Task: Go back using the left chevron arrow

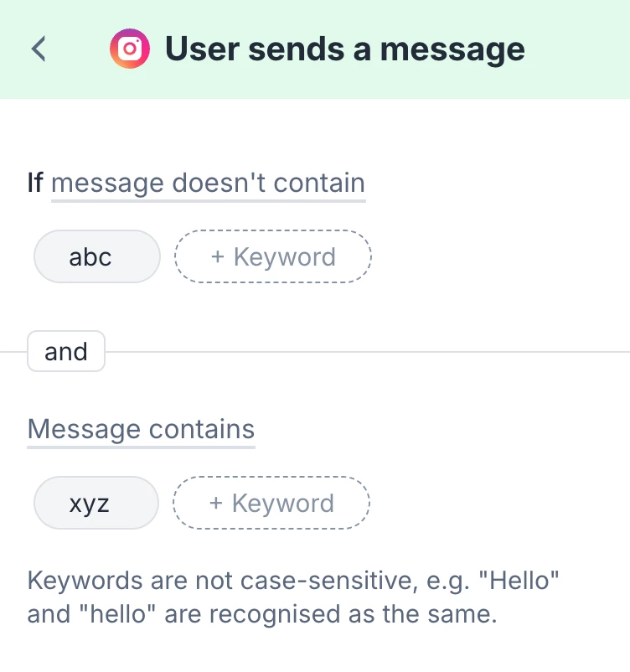Action: [x=39, y=49]
